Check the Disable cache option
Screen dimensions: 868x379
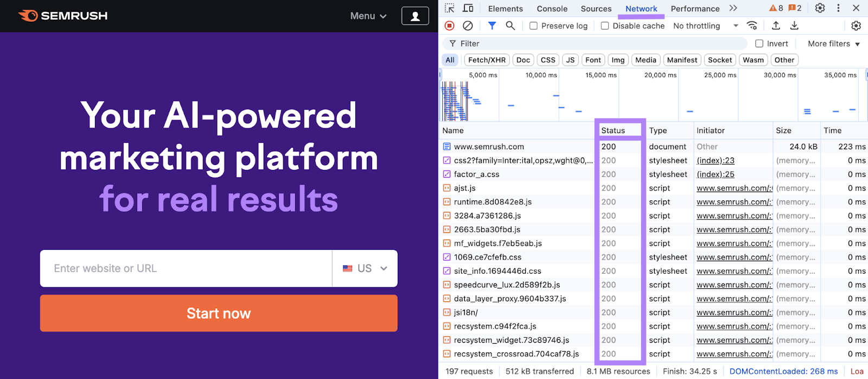(605, 26)
